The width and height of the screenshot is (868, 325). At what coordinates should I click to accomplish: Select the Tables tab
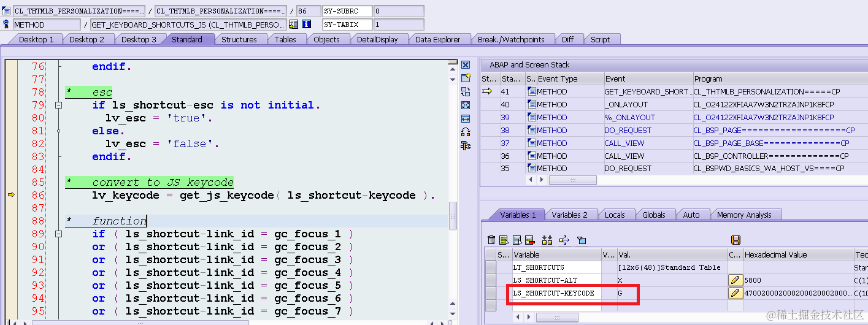(x=285, y=39)
